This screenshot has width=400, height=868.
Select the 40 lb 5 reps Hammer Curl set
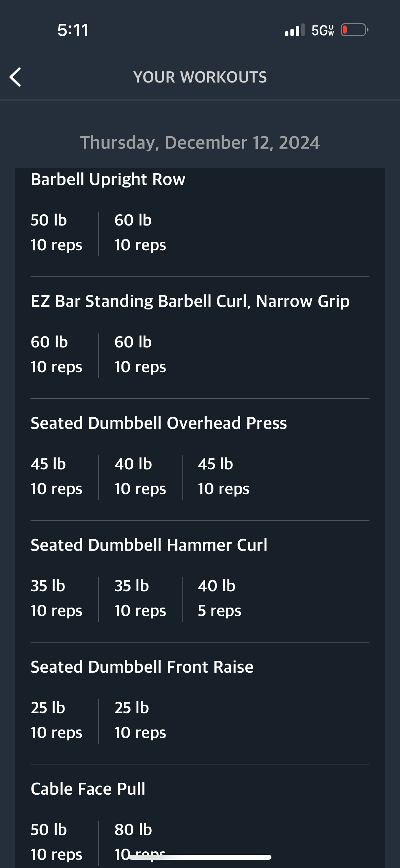[x=220, y=598]
